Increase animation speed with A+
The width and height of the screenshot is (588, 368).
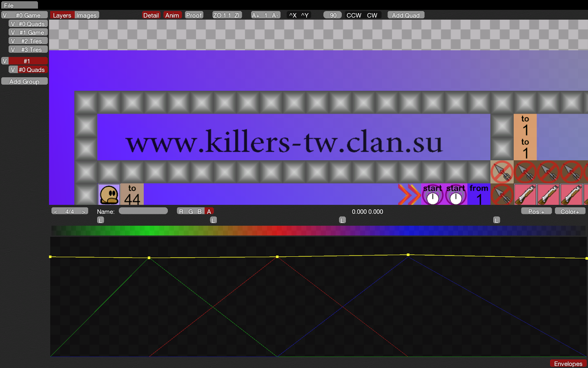click(256, 15)
